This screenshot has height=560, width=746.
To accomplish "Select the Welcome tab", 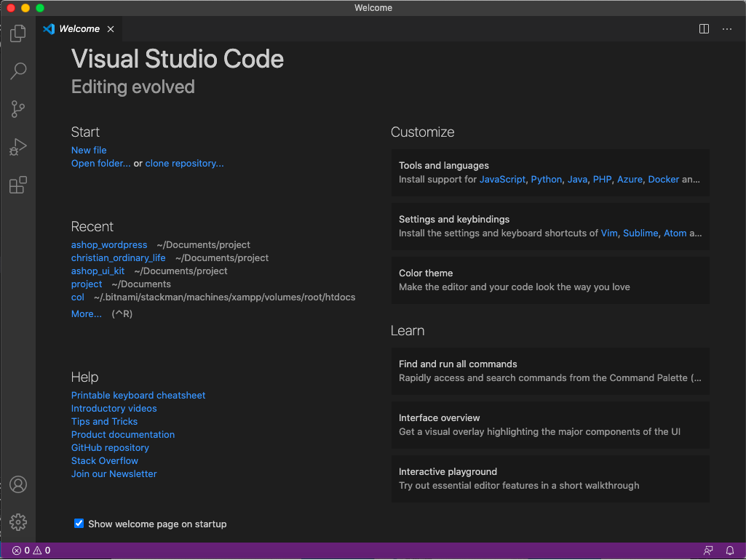I will tap(79, 29).
